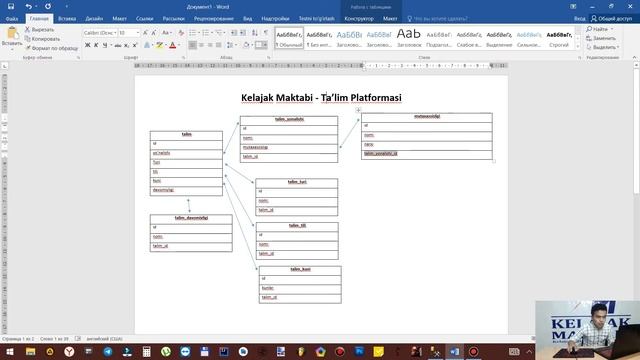Open the Найти (Find) dropdown arrow

pyautogui.click(x=612, y=29)
